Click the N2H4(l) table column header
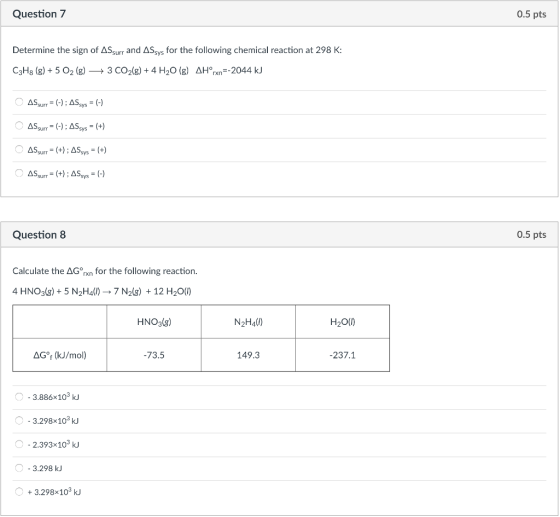 [x=248, y=322]
